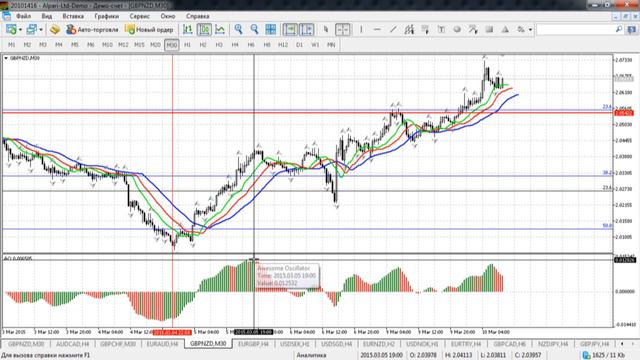Open the Графики menu

[107, 16]
